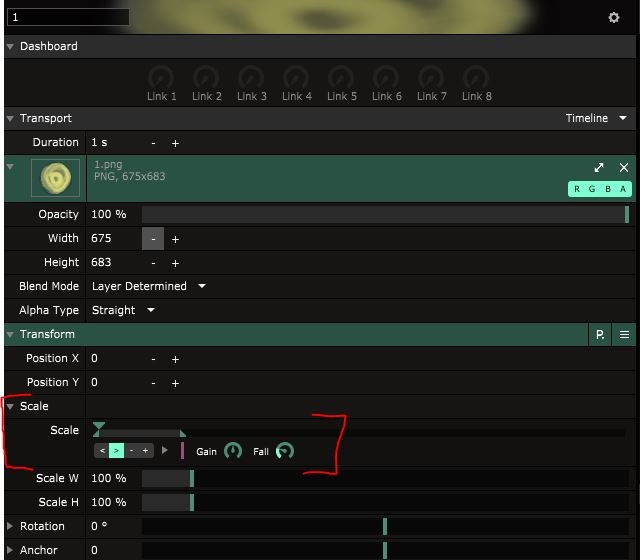Toggle the A alpha channel

point(623,189)
